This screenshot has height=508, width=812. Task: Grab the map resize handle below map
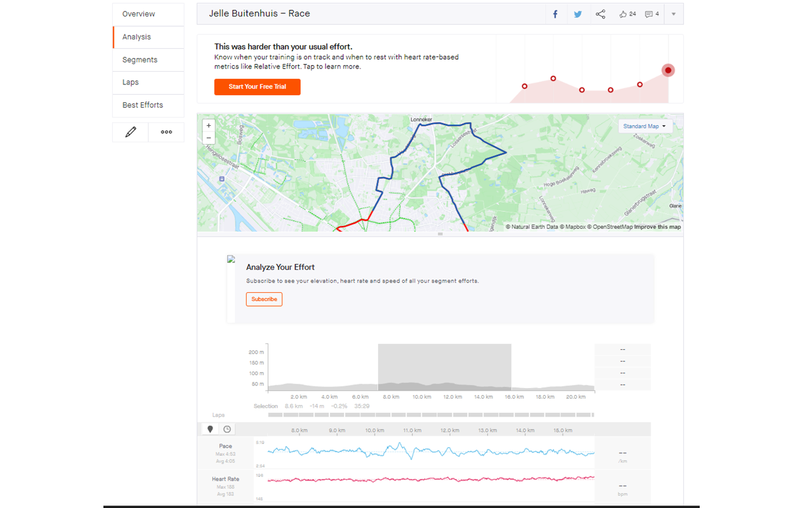click(x=440, y=234)
